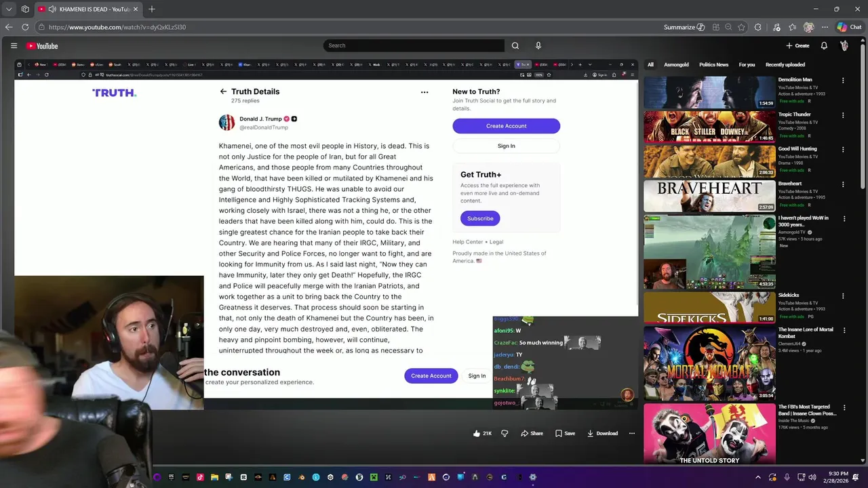Screen dimensions: 868x488
Task: Open the Edge tab actions menu
Action: (9, 9)
